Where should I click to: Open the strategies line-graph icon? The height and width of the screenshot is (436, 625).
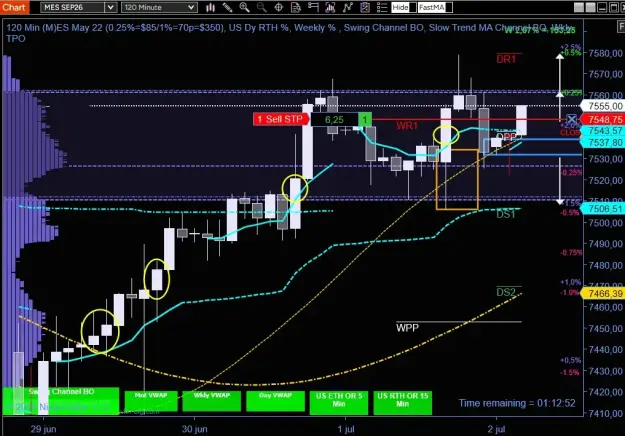348,7
